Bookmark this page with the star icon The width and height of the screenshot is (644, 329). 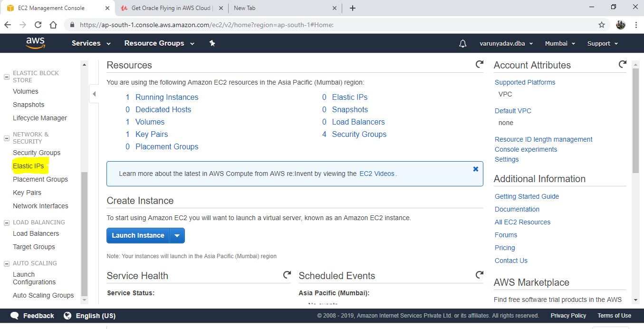tap(602, 25)
